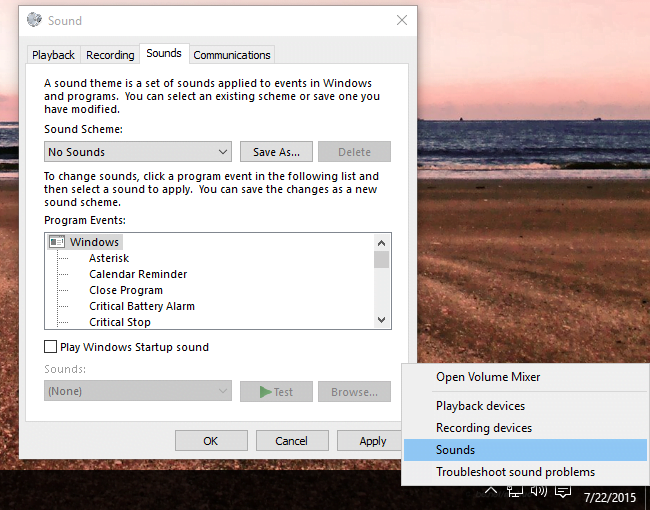Choose Open Volume Mixer from menu
650x510 pixels.
pyautogui.click(x=525, y=377)
